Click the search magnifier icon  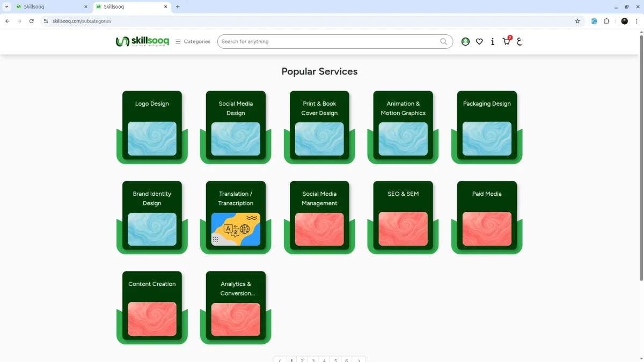(444, 41)
